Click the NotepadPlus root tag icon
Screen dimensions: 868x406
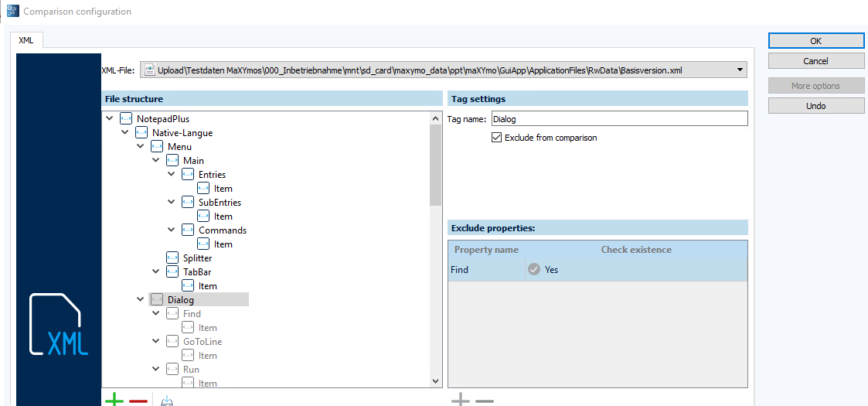127,119
